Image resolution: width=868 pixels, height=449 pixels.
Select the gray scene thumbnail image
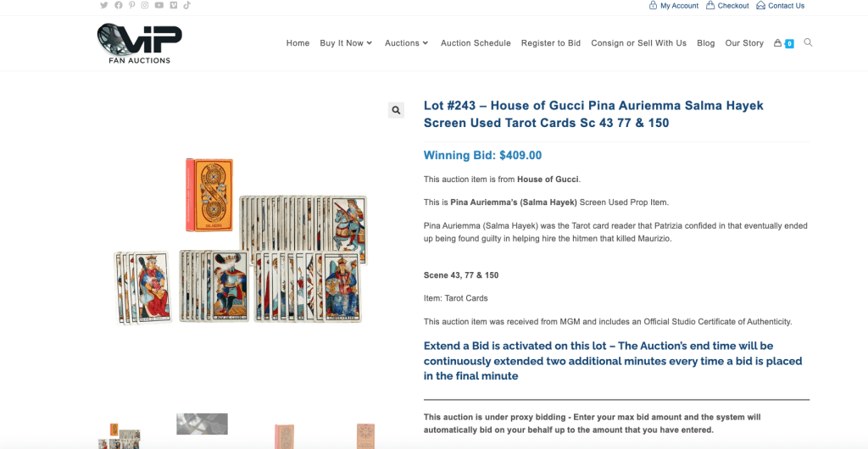coord(202,424)
